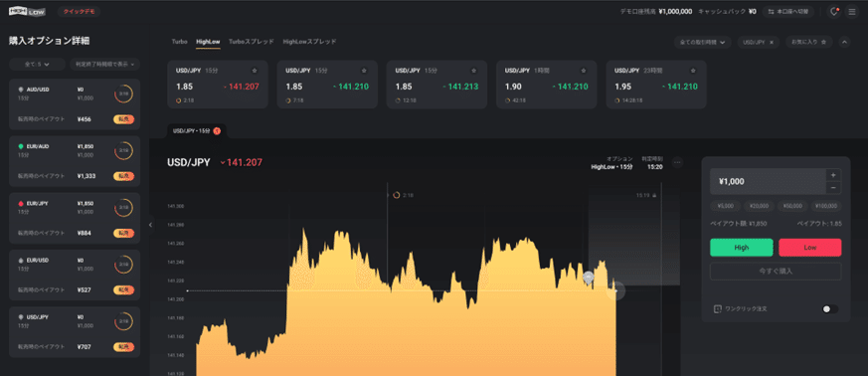Sell the EUR/AUD position
The width and height of the screenshot is (868, 376).
point(124,176)
